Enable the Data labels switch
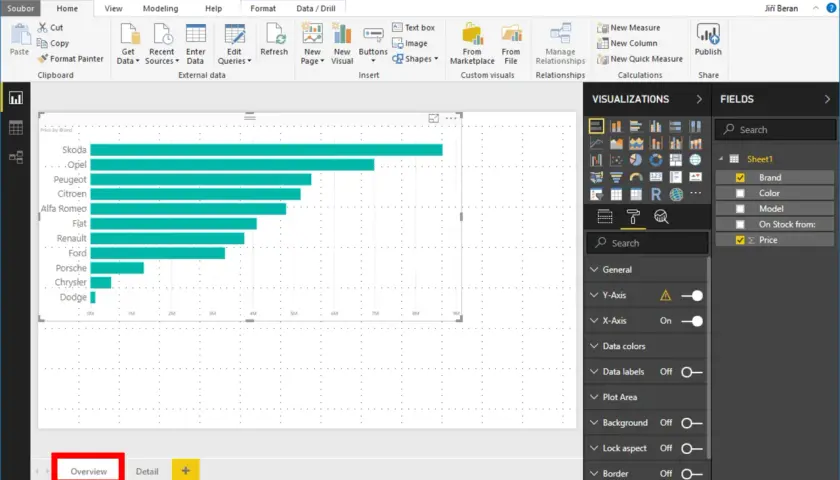Image resolution: width=840 pixels, height=480 pixels. point(692,372)
